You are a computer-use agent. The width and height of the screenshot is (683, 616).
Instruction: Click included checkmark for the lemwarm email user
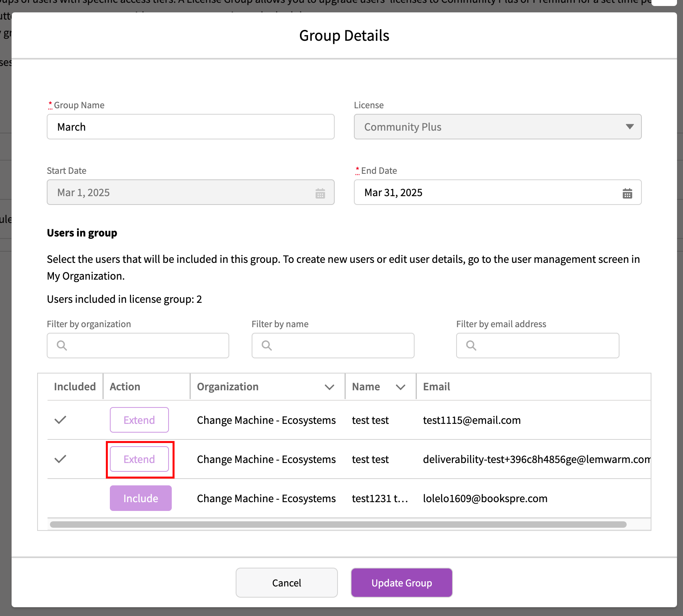pos(60,459)
